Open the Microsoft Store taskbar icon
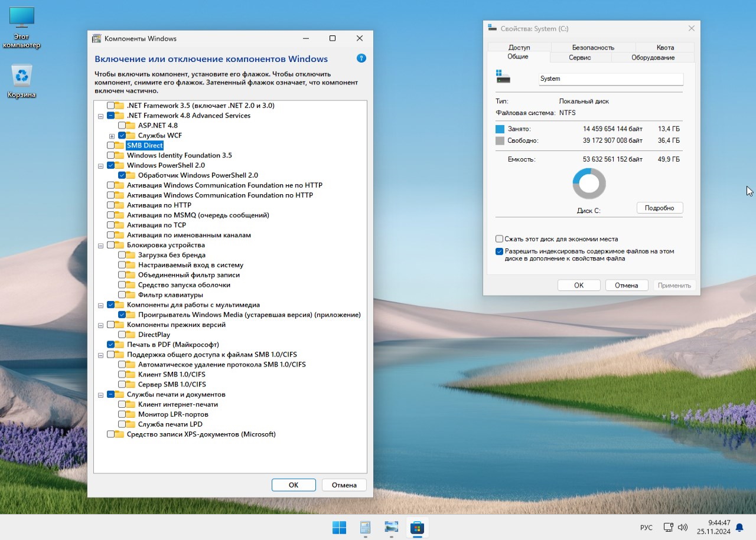The image size is (756, 540). coord(417,527)
